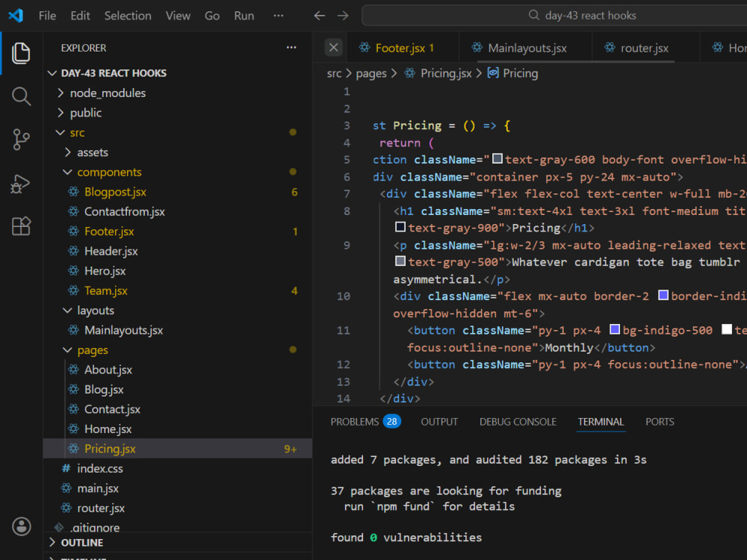Open the Run menu
The image size is (747, 560).
[244, 16]
